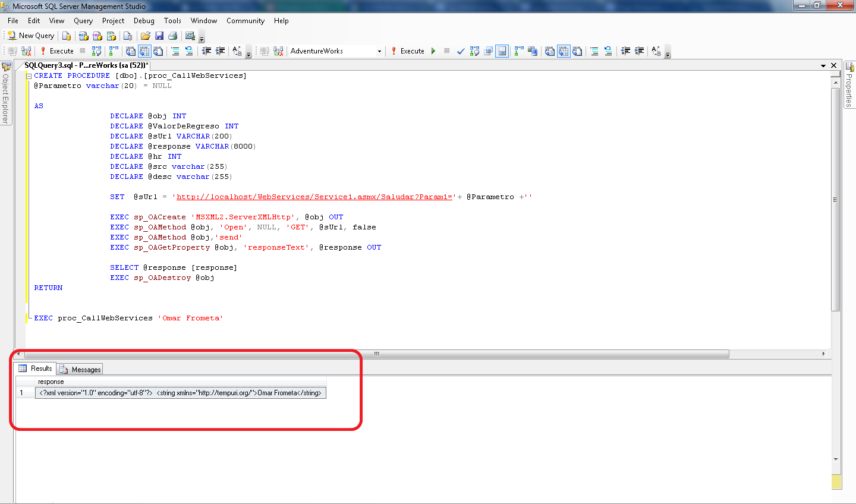Click Execute beside the Change Connection icon
The height and width of the screenshot is (504, 856).
pos(56,51)
